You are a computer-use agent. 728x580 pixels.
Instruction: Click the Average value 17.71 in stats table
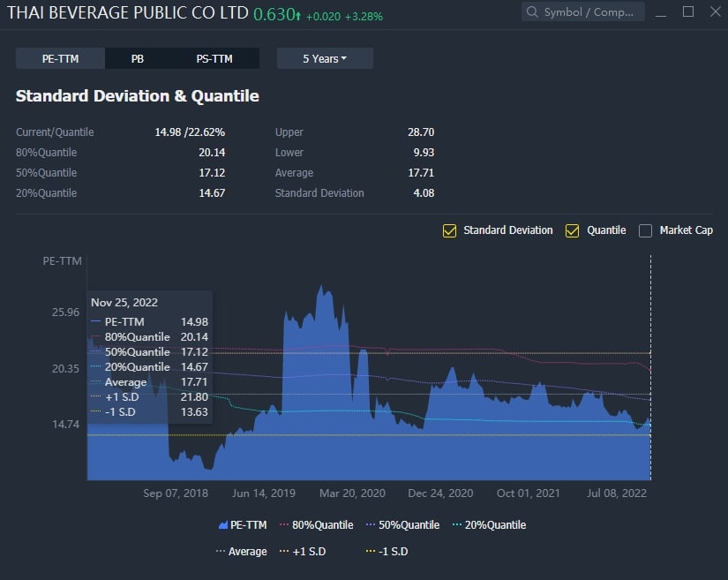pos(421,173)
